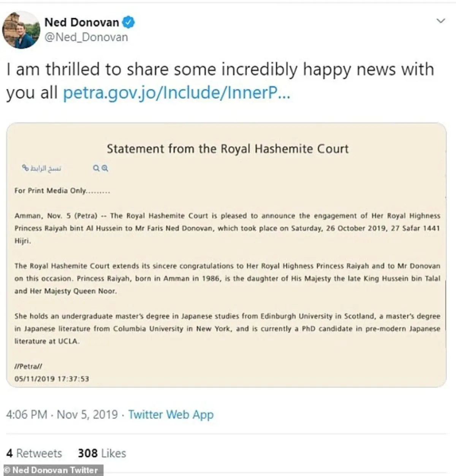Click Ned Donovan's profile avatar

[21, 30]
